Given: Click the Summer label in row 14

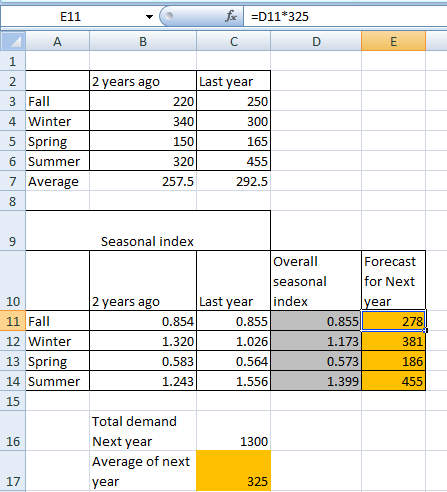Looking at the screenshot, I should [x=57, y=381].
